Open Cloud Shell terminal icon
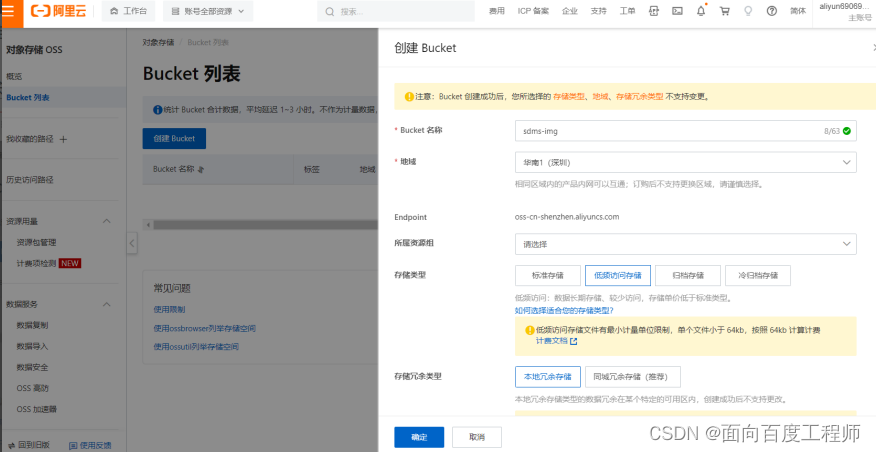876x452 pixels. 677,11
